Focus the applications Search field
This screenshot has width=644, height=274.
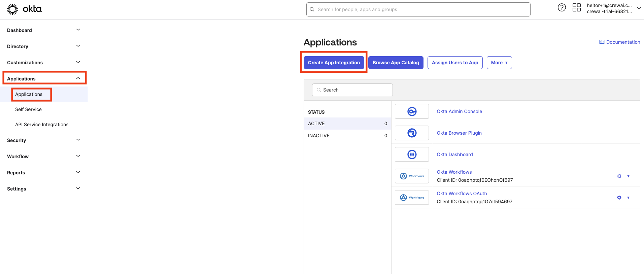352,90
